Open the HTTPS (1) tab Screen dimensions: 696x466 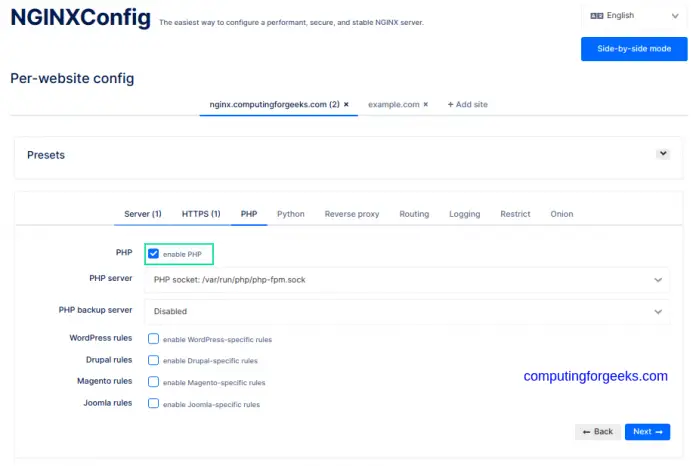[201, 214]
